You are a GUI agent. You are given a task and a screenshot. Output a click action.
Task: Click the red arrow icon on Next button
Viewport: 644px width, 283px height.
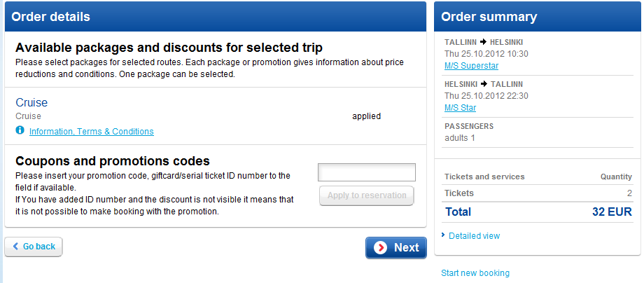[x=381, y=248]
